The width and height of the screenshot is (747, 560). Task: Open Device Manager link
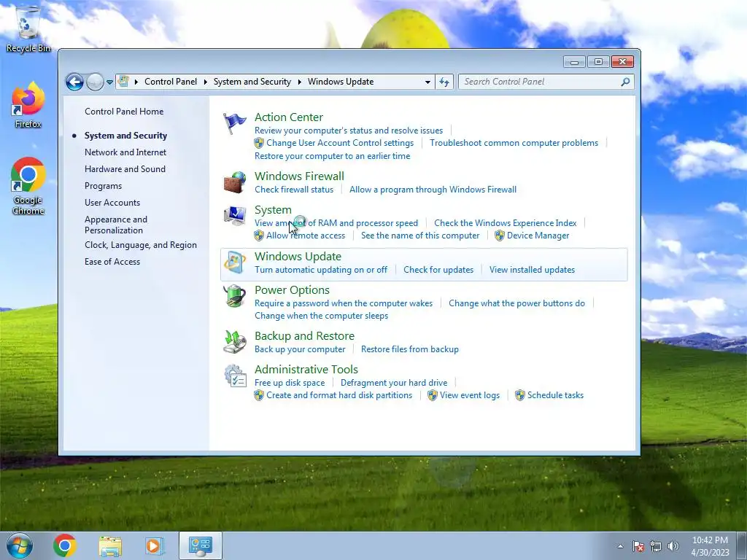click(538, 236)
